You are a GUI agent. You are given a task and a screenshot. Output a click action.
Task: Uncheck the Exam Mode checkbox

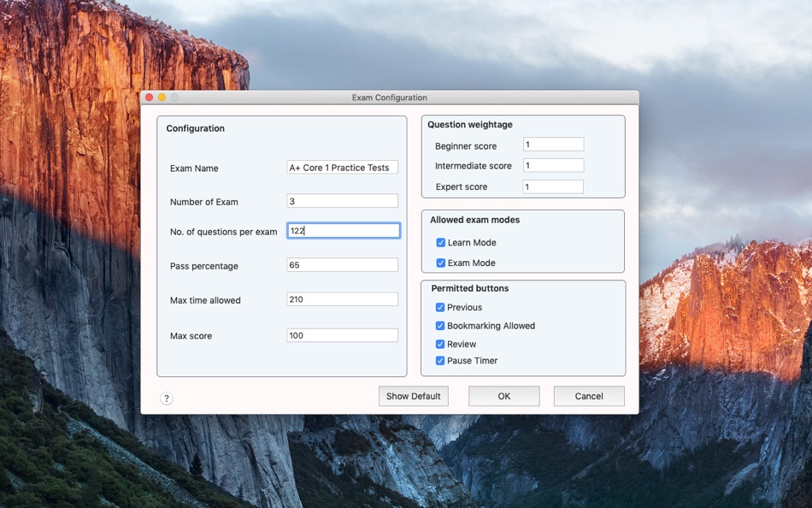tap(441, 263)
